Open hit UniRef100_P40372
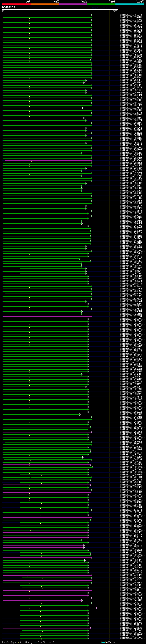 (x=131, y=45)
